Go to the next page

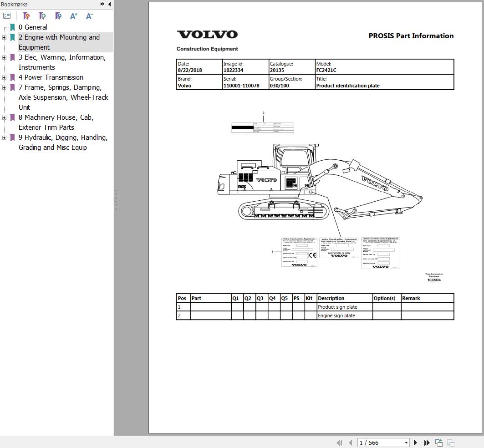415,443
